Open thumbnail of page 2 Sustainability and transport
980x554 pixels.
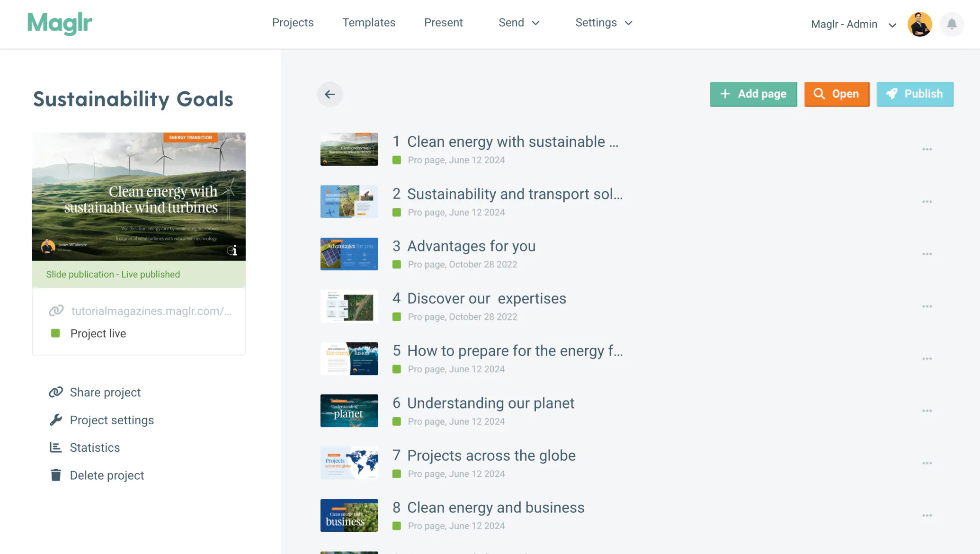[x=349, y=202]
